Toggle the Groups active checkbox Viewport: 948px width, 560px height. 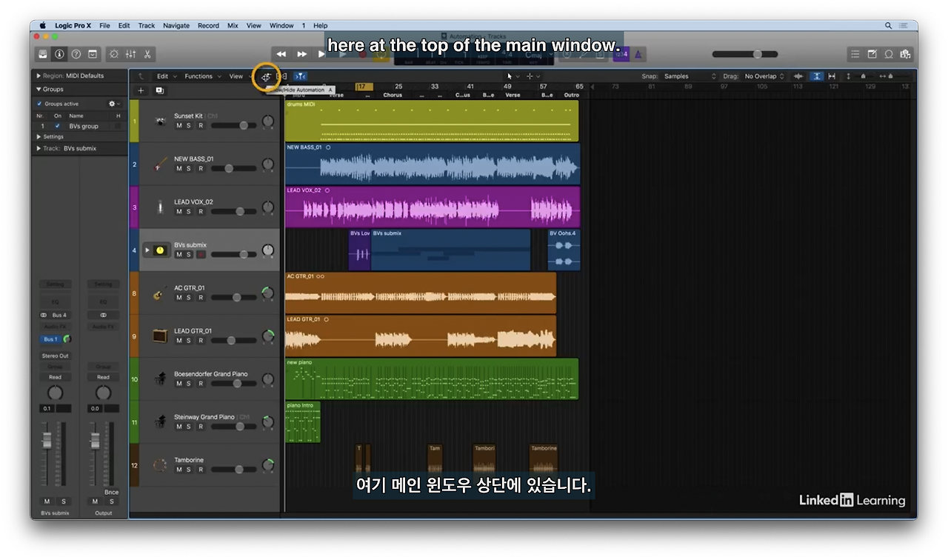point(39,104)
